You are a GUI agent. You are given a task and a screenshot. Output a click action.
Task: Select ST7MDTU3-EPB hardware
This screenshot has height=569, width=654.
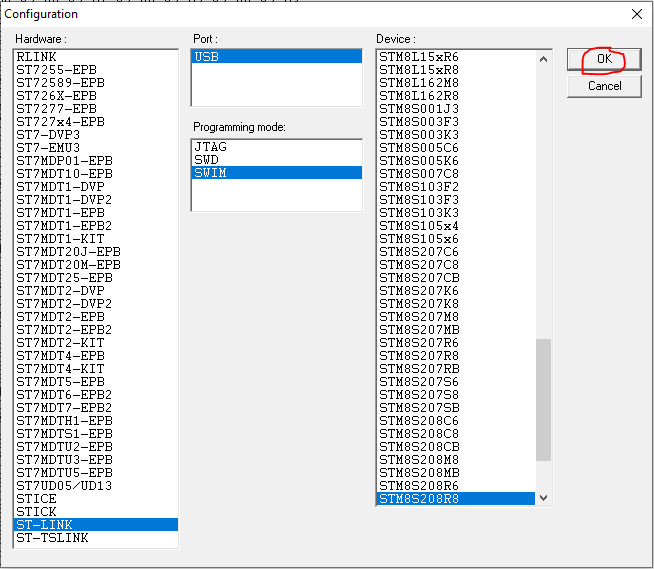(96, 460)
